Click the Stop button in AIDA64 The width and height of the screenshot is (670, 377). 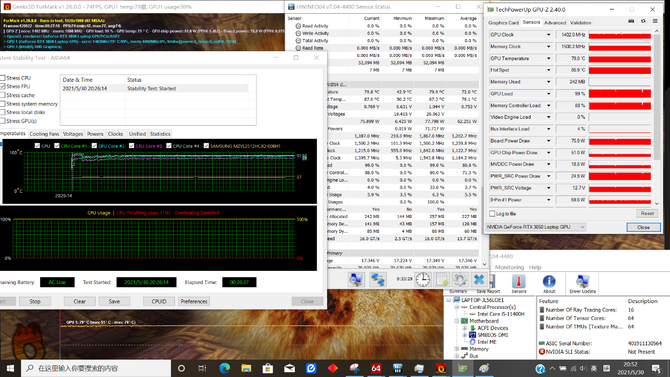pos(35,301)
